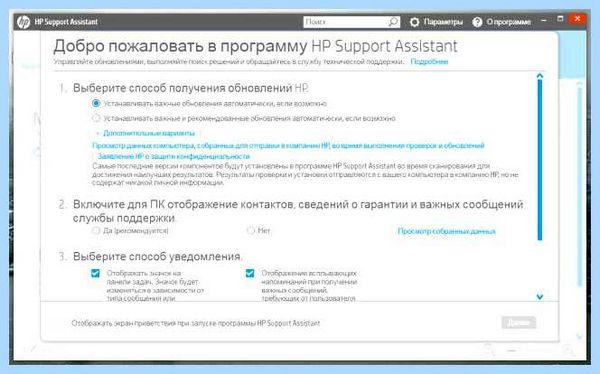Uncheck show taskbar icon checkbox

pyautogui.click(x=96, y=273)
